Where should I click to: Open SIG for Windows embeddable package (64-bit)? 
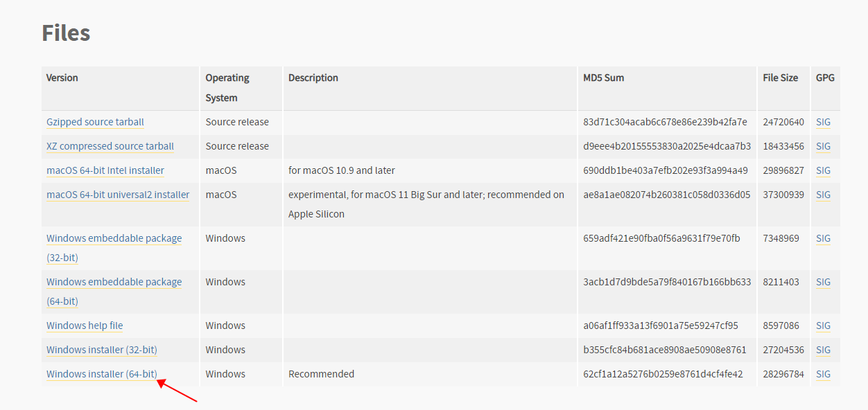[x=823, y=282]
